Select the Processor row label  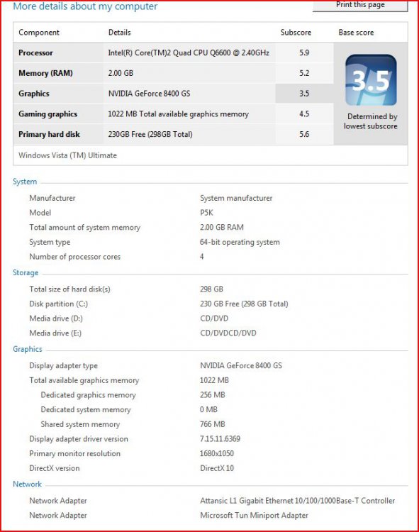tap(35, 53)
